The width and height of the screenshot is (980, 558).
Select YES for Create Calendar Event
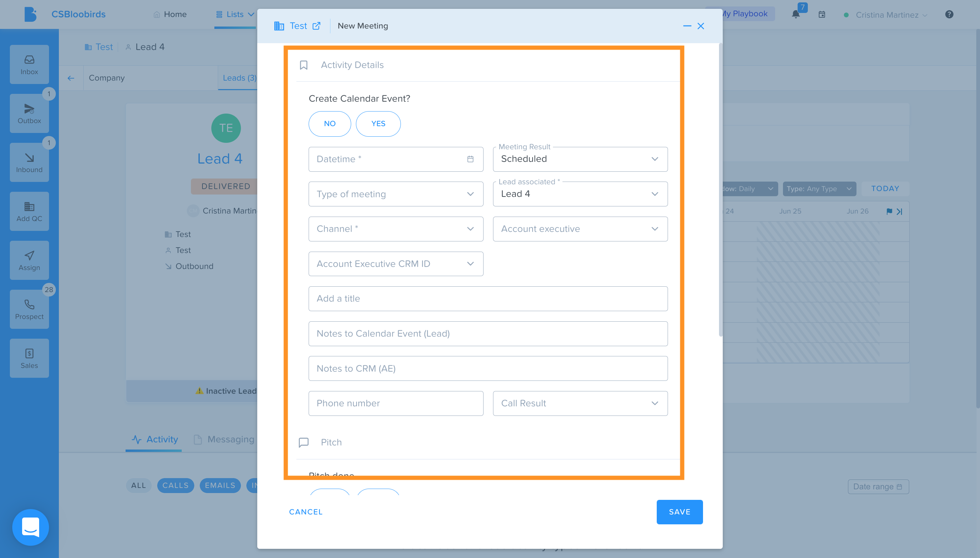click(x=378, y=124)
